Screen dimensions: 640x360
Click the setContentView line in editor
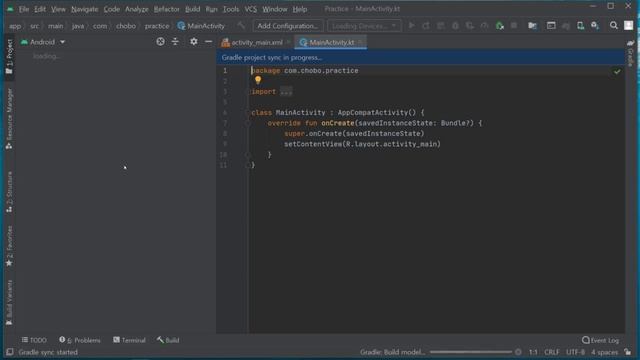point(362,144)
